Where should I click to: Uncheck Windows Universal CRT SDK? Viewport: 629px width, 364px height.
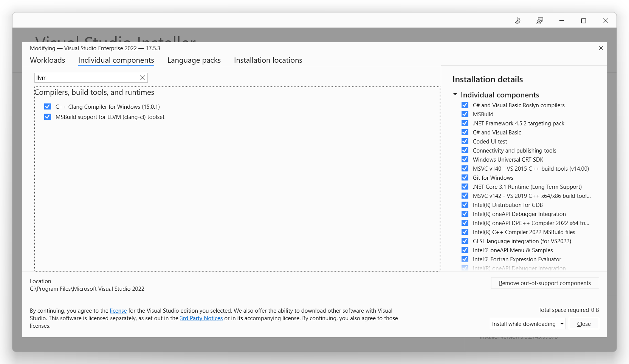click(465, 159)
